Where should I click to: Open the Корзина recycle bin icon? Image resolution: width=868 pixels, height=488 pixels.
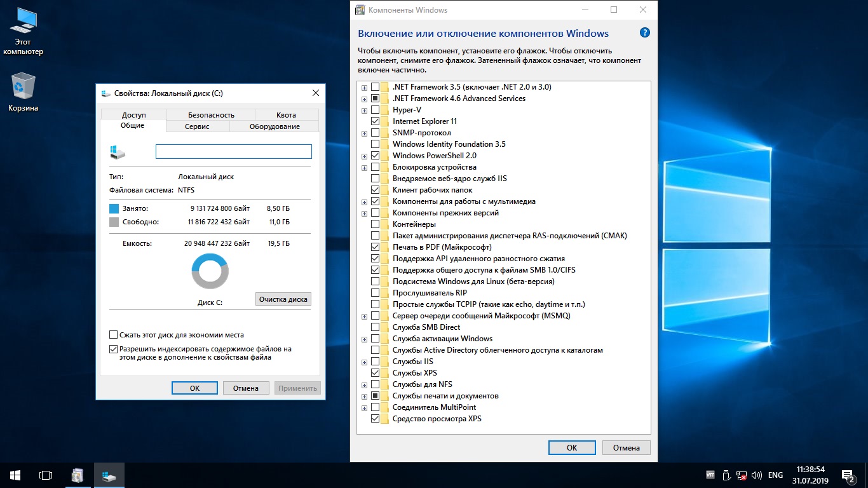pos(23,86)
